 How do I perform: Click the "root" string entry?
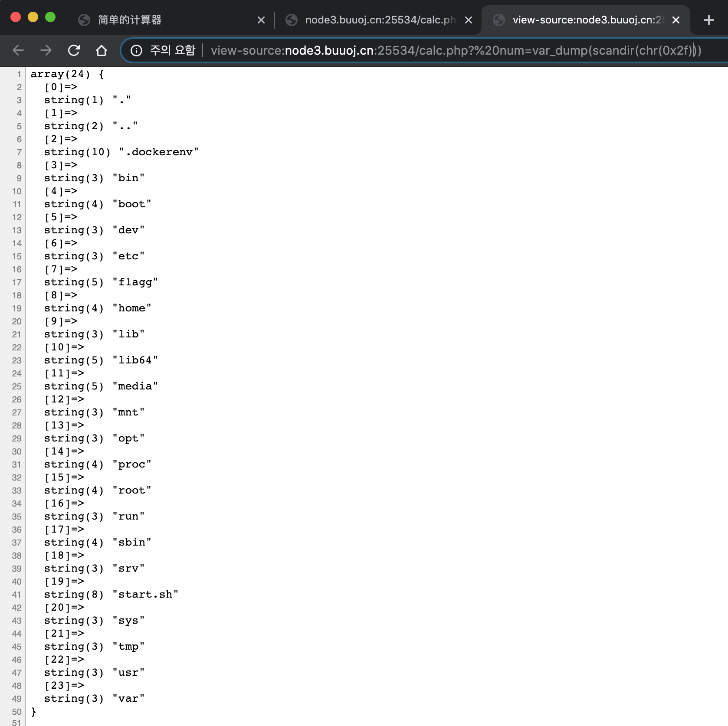(x=98, y=491)
